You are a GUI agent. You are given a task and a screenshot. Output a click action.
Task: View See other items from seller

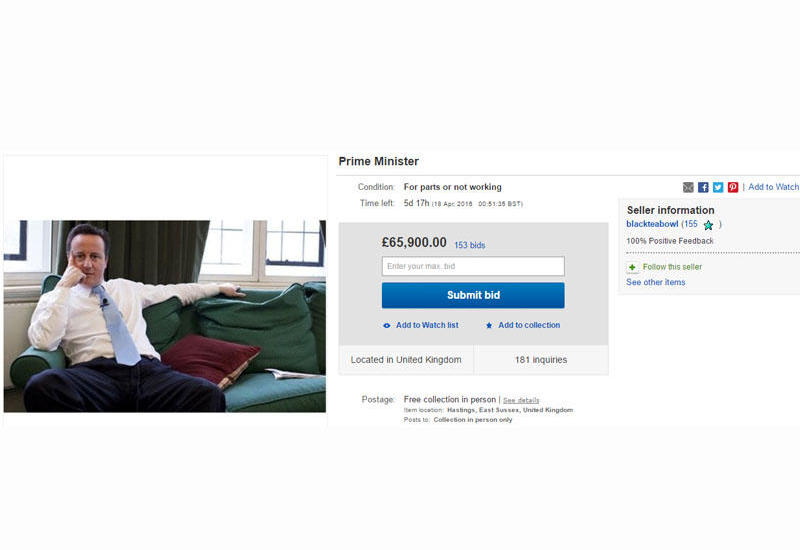point(656,282)
